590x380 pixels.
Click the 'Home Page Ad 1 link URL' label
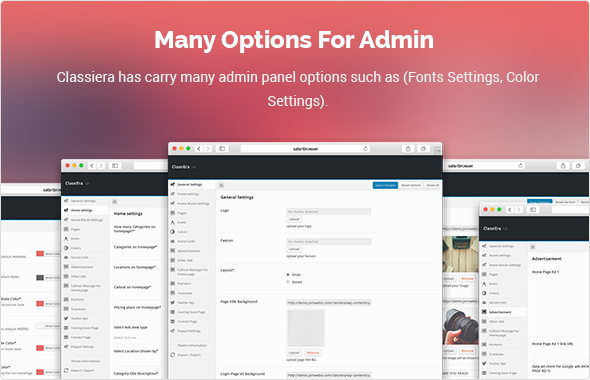552,344
